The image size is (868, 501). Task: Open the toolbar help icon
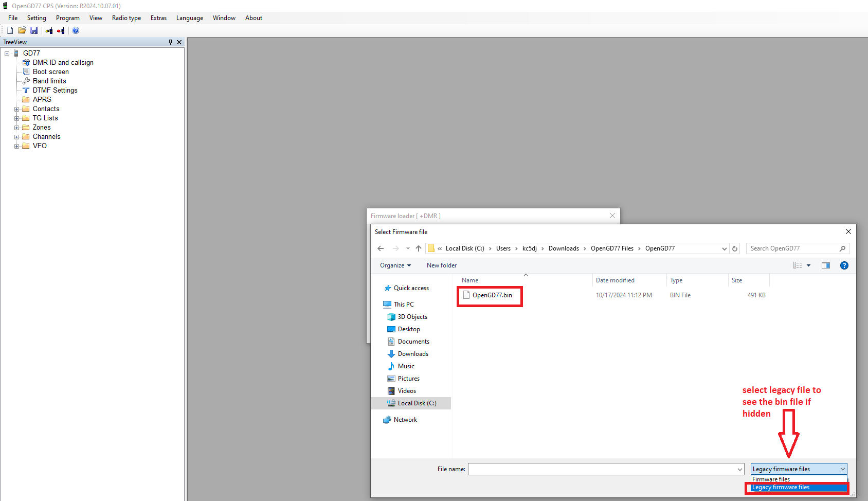(76, 31)
